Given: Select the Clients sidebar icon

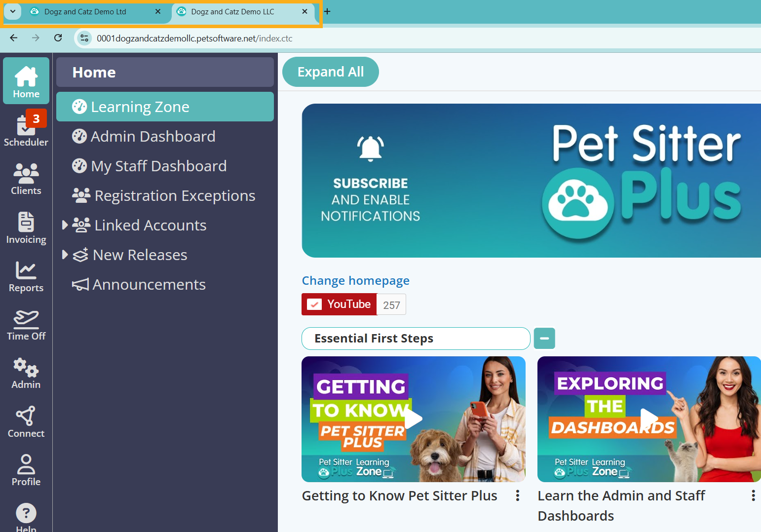Looking at the screenshot, I should (x=26, y=179).
